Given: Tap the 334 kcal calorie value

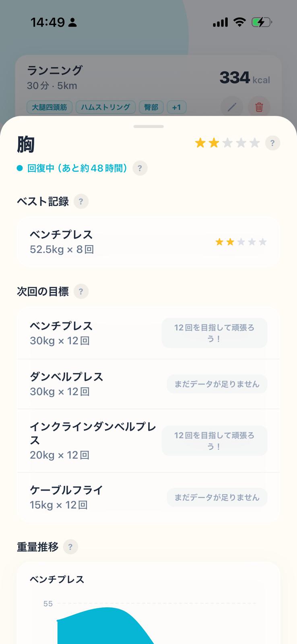Looking at the screenshot, I should click(244, 78).
